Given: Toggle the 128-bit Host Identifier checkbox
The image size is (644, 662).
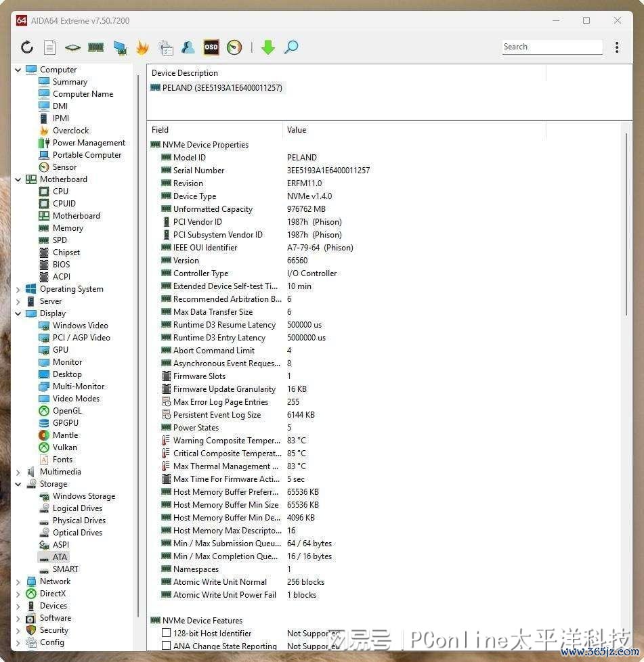Looking at the screenshot, I should [x=167, y=633].
